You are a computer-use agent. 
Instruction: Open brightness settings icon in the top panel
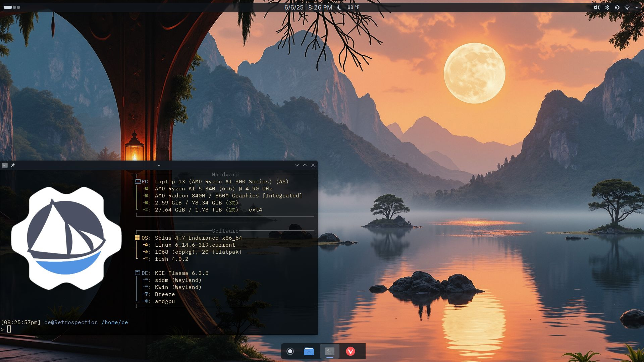tap(617, 7)
